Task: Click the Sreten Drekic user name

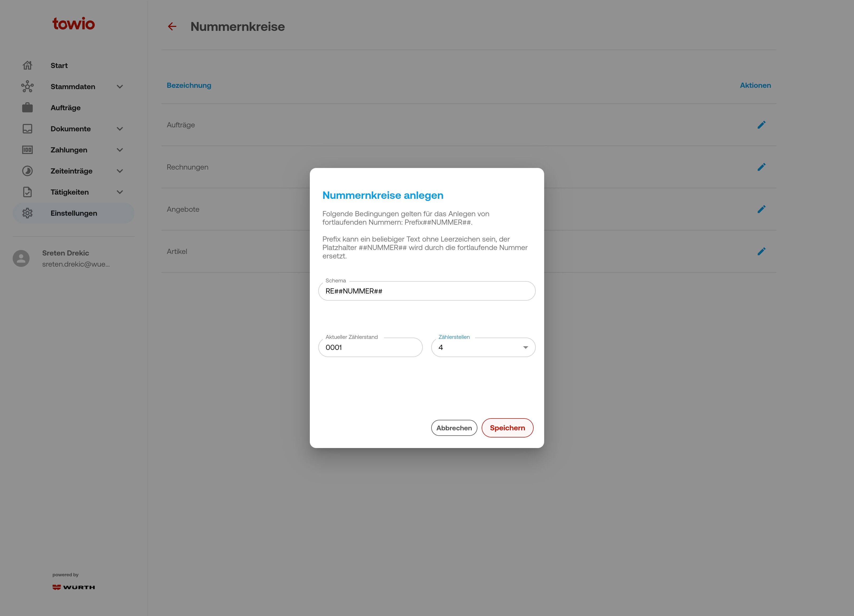Action: coord(65,253)
